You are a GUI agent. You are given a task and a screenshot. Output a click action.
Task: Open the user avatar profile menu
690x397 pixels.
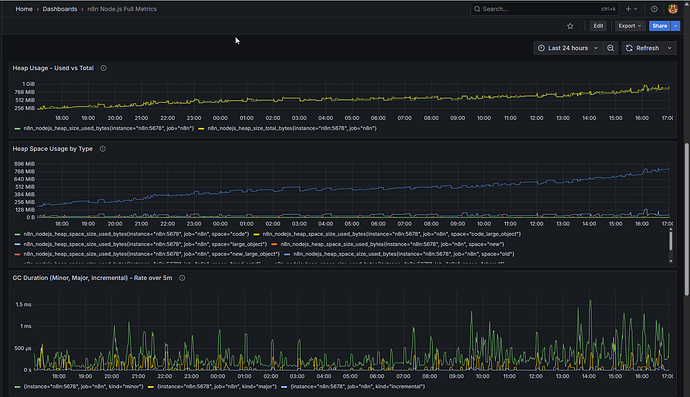click(672, 9)
